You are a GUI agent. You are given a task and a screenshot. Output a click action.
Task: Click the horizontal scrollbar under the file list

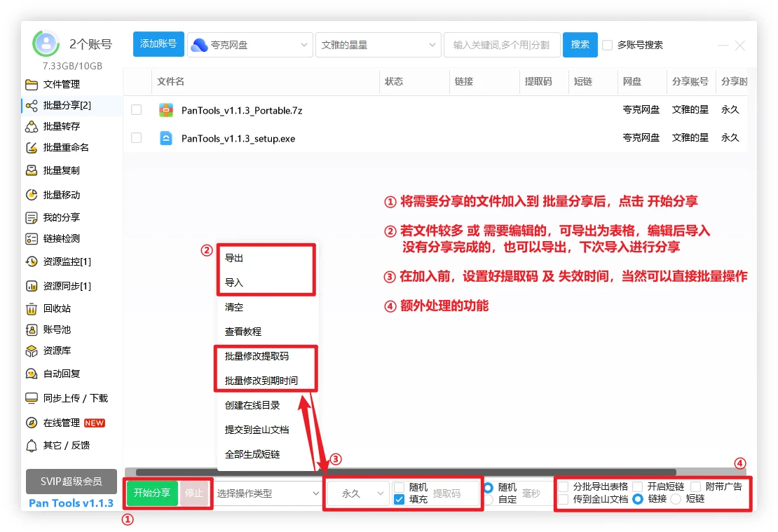(405, 472)
